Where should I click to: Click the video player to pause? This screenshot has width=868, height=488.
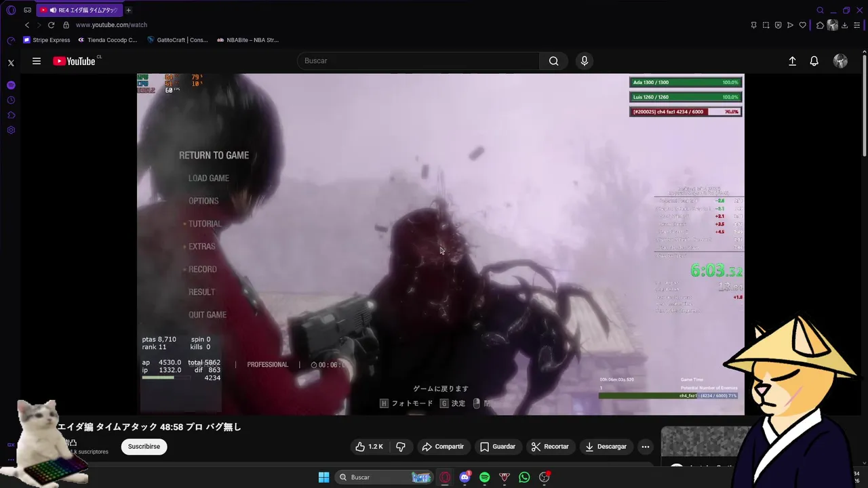click(441, 244)
